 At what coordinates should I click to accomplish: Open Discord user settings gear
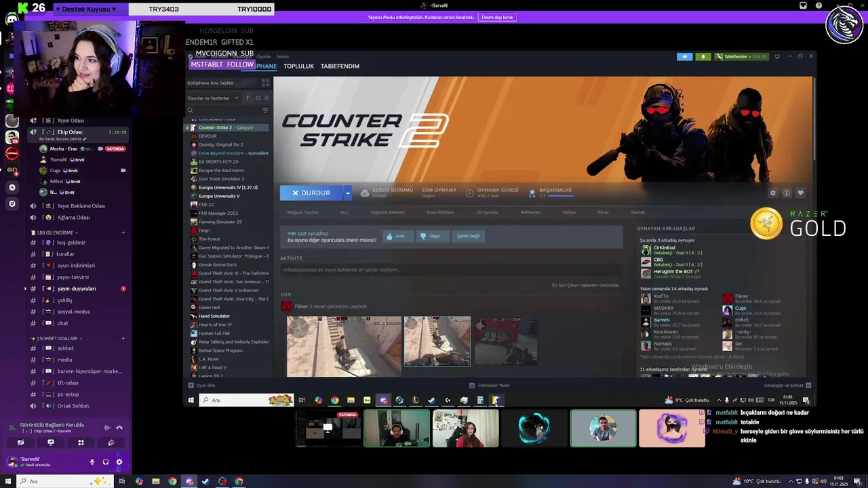[119, 462]
